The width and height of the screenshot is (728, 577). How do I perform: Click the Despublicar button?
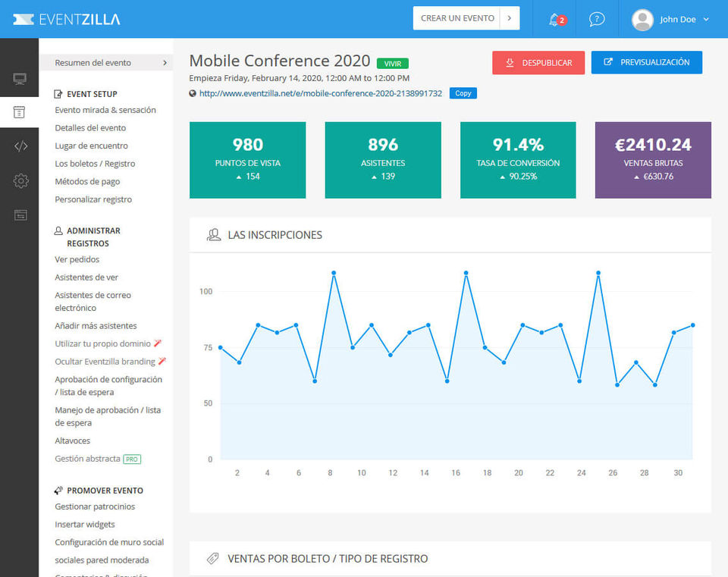(538, 62)
